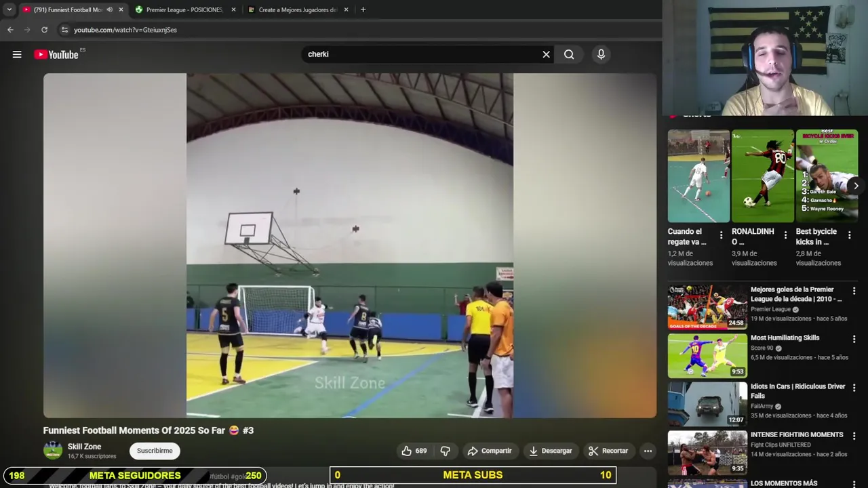Close the Premier League tab

pyautogui.click(x=234, y=9)
